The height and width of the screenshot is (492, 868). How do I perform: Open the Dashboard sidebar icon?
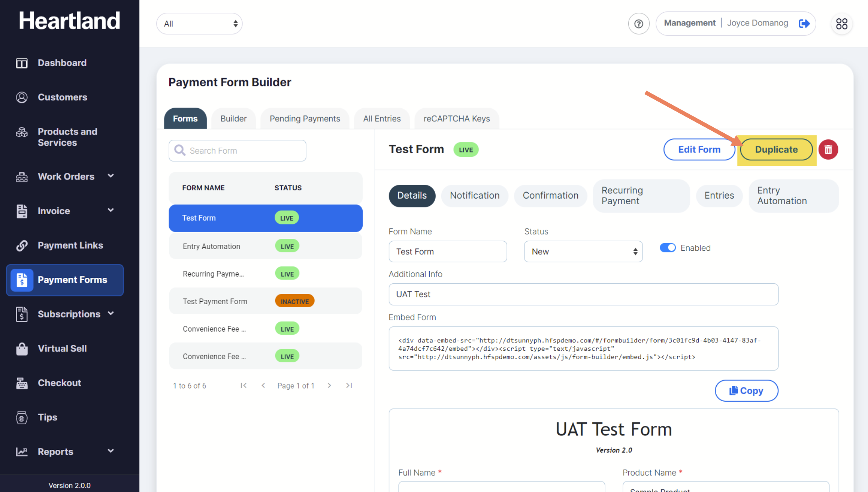click(22, 63)
